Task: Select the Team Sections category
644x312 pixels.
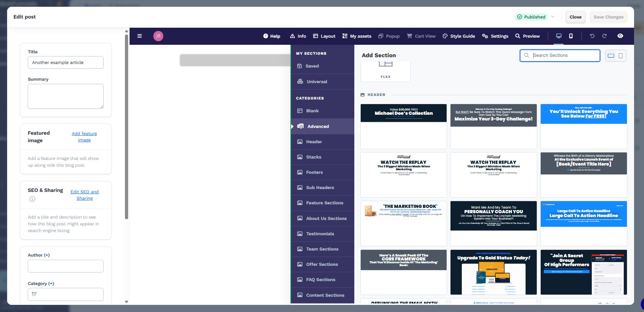Action: tap(323, 249)
